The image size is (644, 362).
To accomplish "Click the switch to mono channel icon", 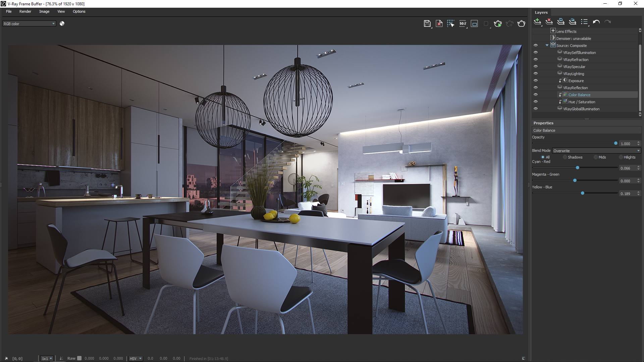I will (x=62, y=23).
